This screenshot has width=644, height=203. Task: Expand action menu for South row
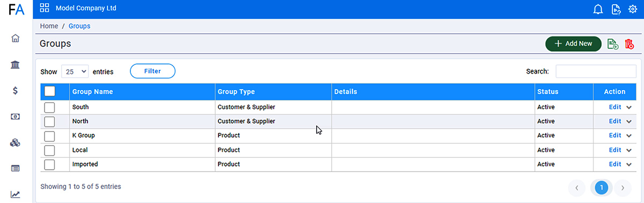(x=629, y=107)
